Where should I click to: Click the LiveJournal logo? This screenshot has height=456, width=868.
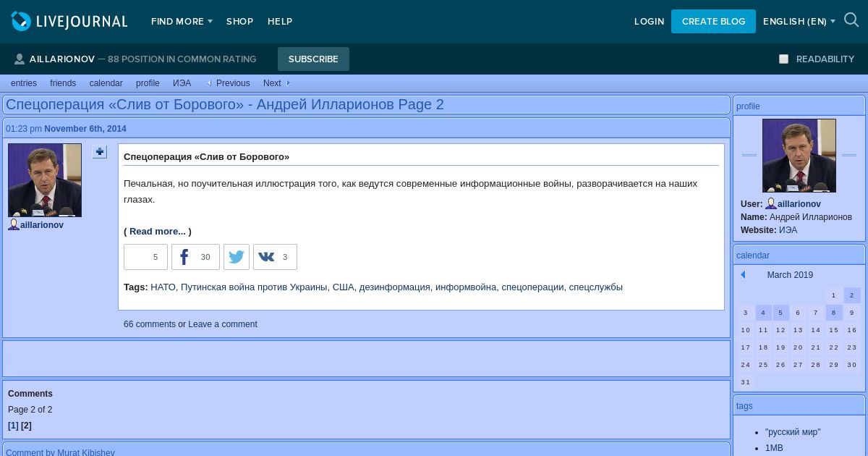pyautogui.click(x=69, y=22)
